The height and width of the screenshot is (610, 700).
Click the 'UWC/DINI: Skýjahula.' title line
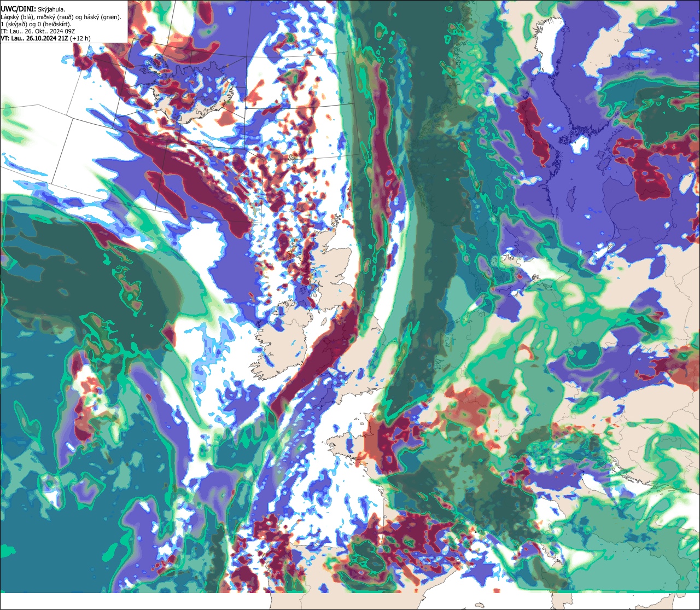click(x=33, y=9)
